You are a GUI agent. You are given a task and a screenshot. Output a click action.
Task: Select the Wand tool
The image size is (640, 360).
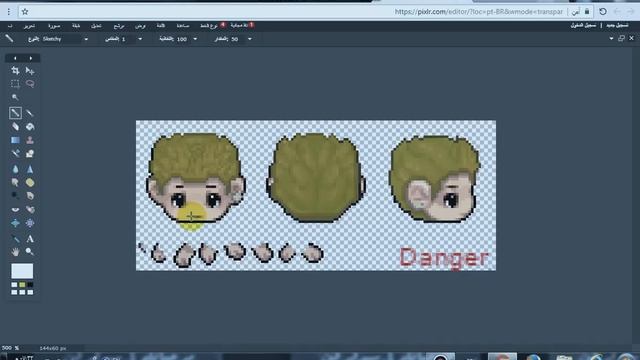coord(15,97)
